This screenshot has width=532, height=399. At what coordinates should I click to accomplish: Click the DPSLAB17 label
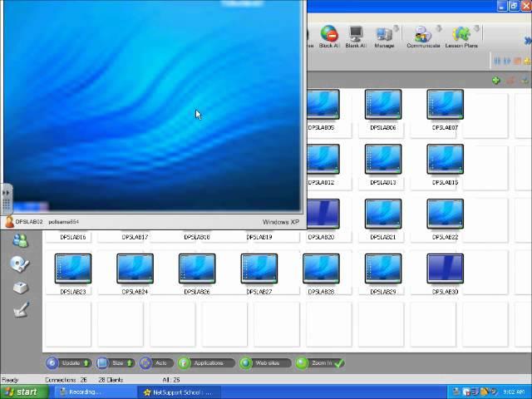pyautogui.click(x=135, y=237)
